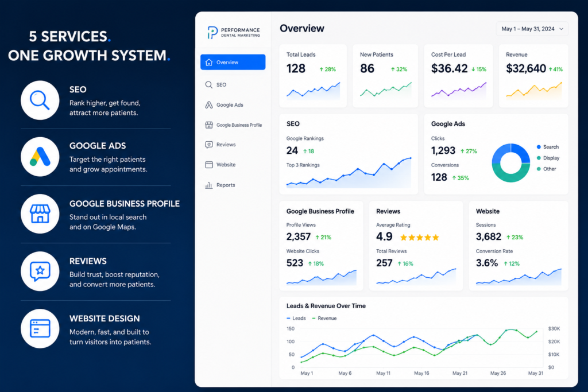
Task: Click the Cost Per Lead purple sparkline
Action: [x=459, y=90]
